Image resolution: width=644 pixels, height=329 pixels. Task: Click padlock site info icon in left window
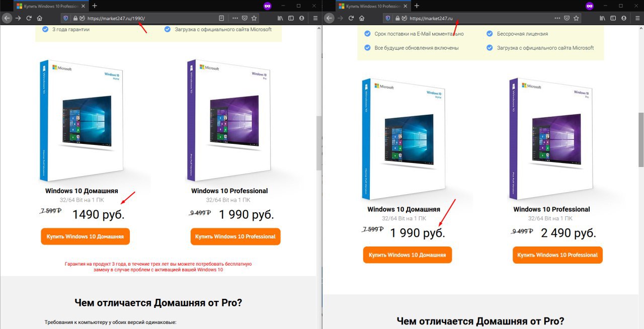75,18
